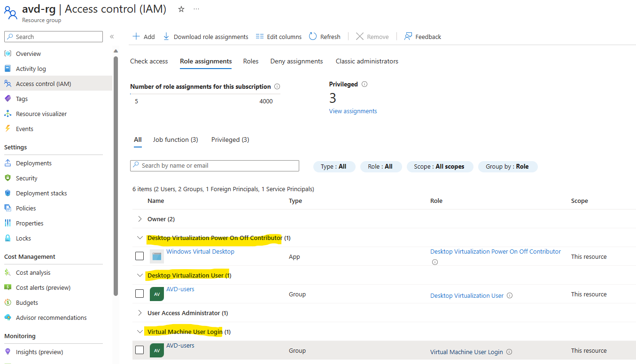Select checkbox for AVD-users Desktop Virtualization User row
The width and height of the screenshot is (636, 364).
(140, 294)
